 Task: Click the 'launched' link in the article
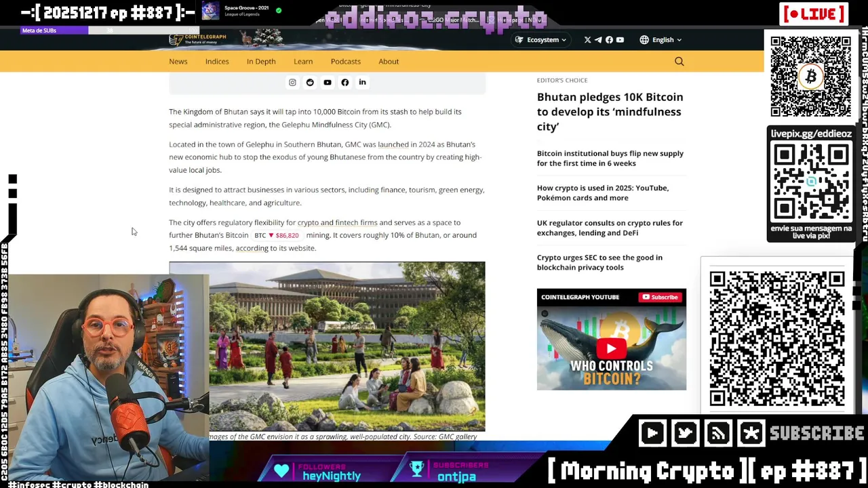pos(393,144)
